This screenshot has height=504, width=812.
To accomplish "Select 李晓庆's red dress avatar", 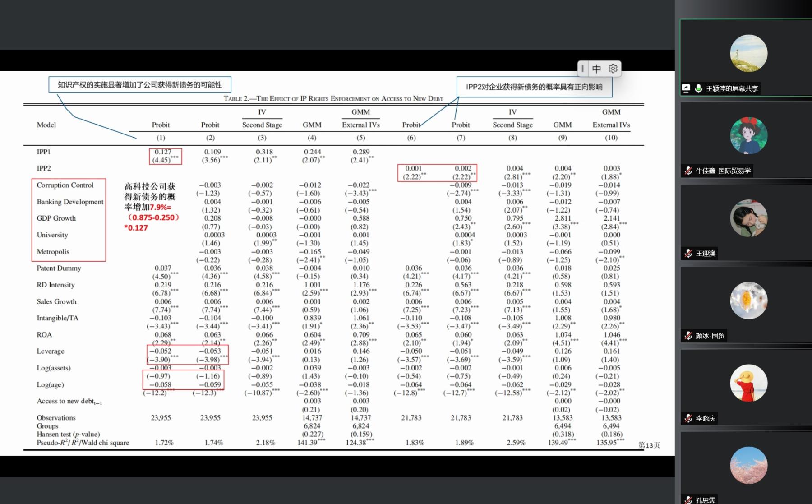I will 748,383.
